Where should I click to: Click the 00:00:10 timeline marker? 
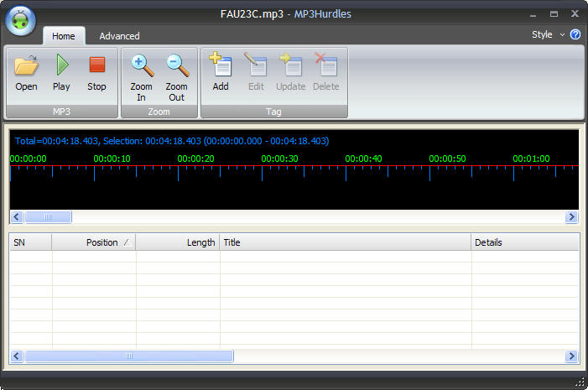click(x=112, y=159)
